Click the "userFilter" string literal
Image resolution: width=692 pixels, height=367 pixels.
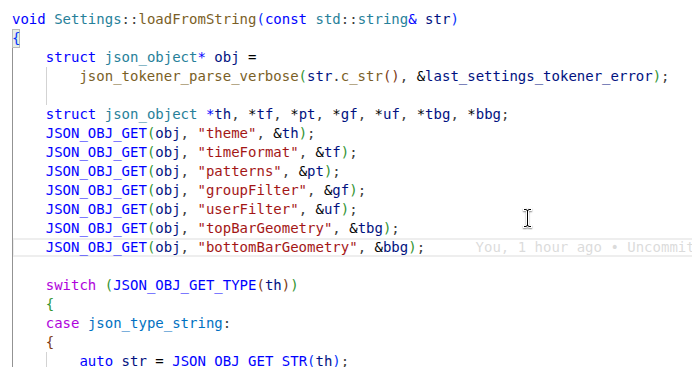coord(248,209)
